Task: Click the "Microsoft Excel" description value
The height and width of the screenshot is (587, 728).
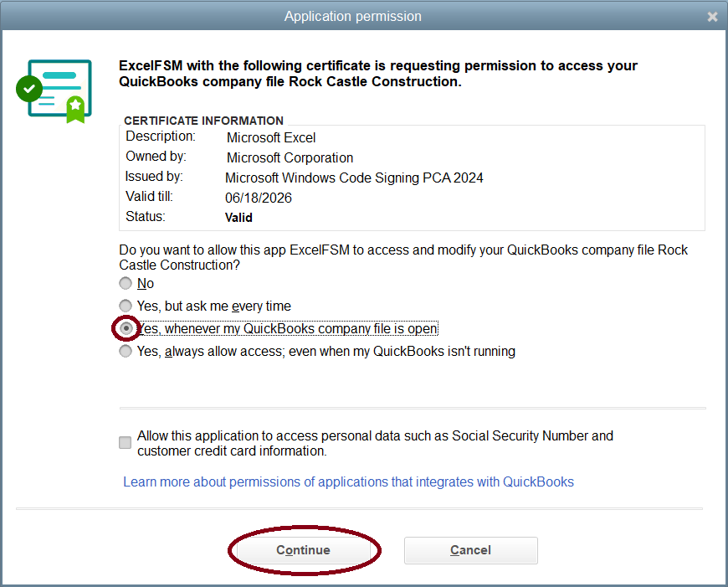Action: point(271,138)
